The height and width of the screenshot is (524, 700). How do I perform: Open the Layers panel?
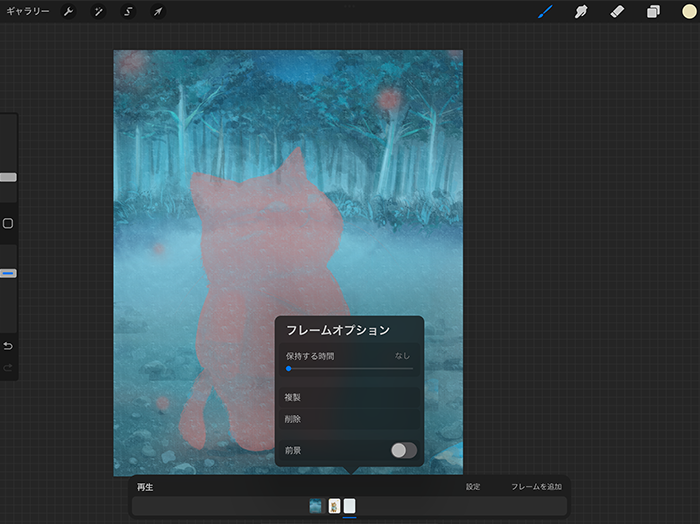[653, 12]
